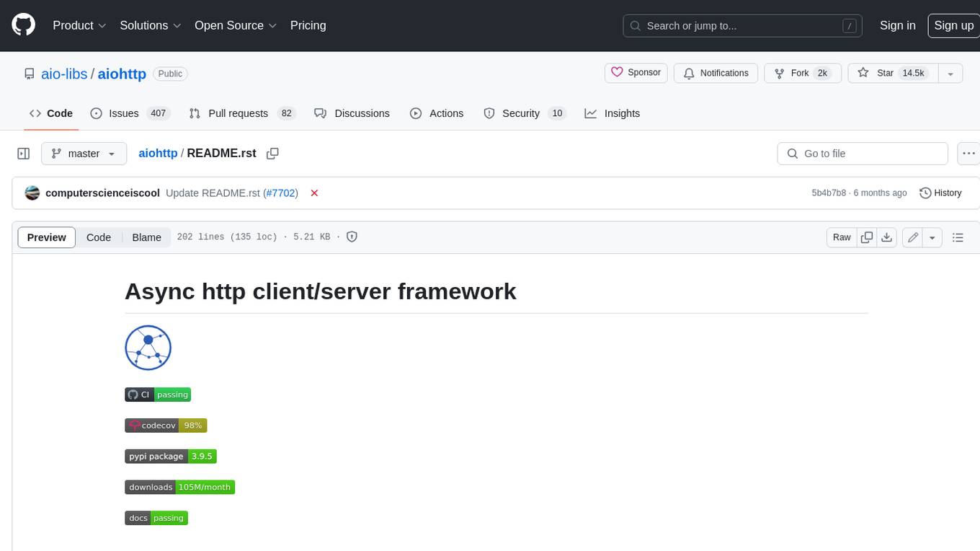This screenshot has height=551, width=980.
Task: Open more file actions ellipsis menu
Action: [x=968, y=154]
